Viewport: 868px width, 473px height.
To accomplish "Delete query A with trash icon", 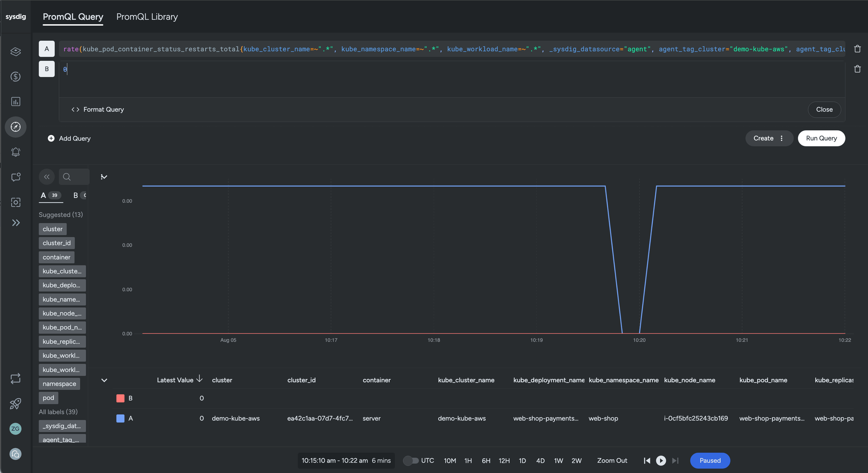I will (857, 49).
